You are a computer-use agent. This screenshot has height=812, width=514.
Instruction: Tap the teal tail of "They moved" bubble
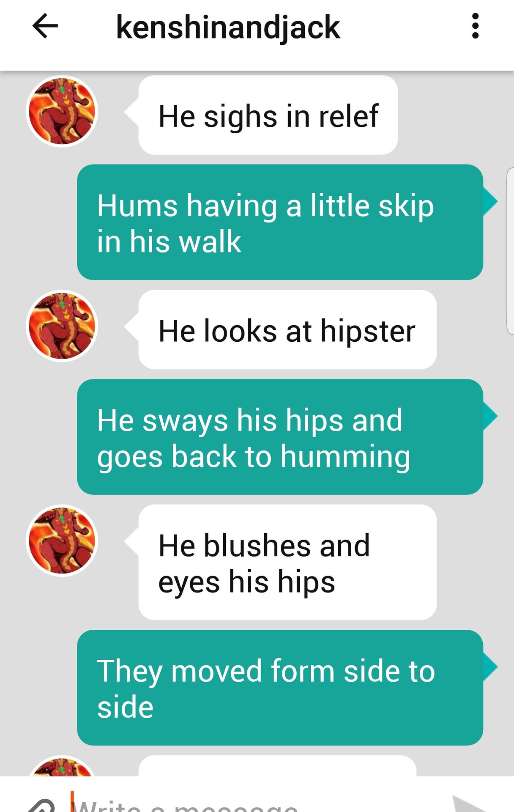tap(490, 667)
